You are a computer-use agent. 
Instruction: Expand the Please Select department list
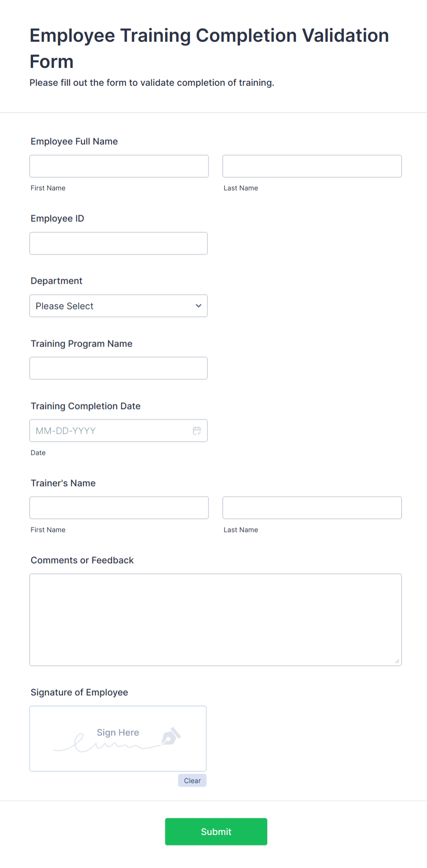click(118, 305)
